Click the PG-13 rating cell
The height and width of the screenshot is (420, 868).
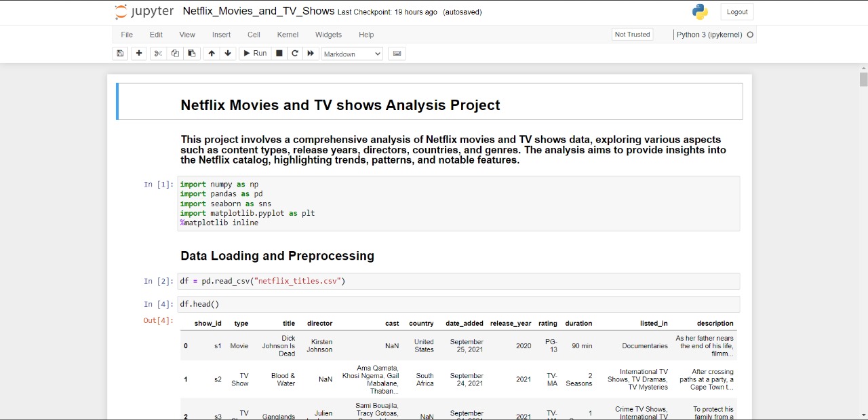tap(550, 346)
